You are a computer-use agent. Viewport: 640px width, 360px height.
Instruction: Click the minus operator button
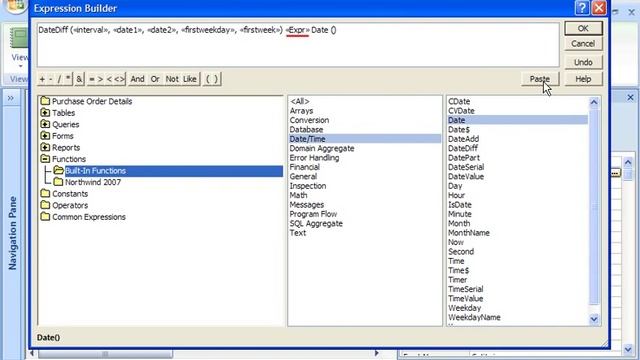pyautogui.click(x=51, y=79)
